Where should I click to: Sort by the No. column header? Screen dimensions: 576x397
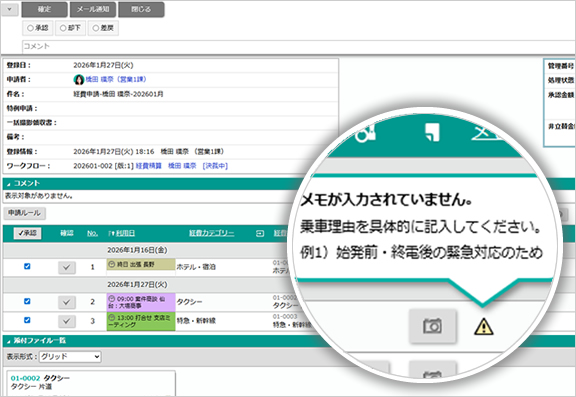coord(92,233)
